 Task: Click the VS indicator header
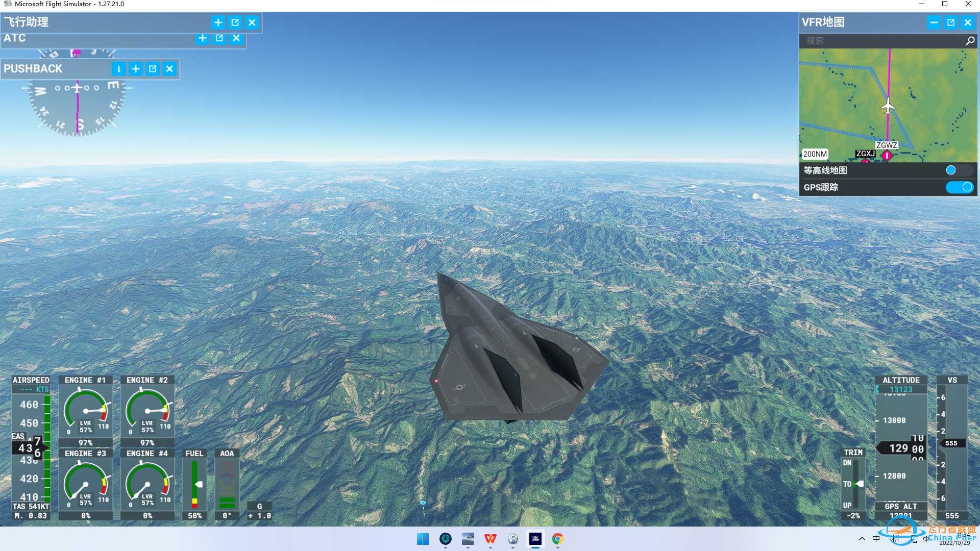[952, 380]
